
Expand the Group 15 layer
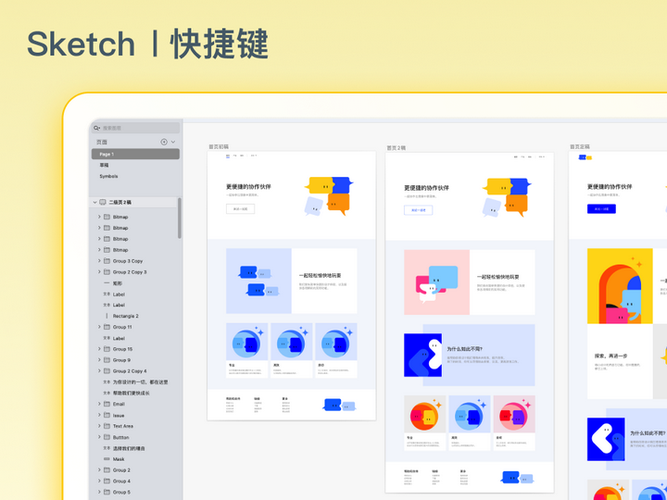(99, 349)
